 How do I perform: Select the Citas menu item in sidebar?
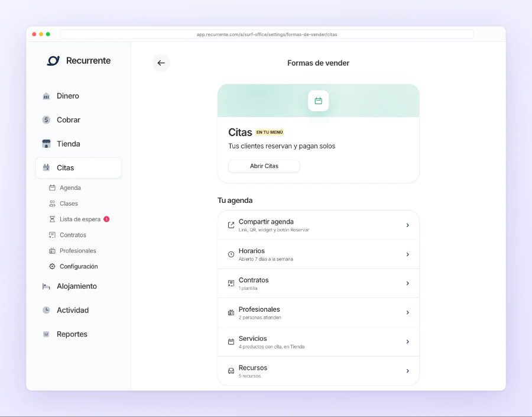79,168
